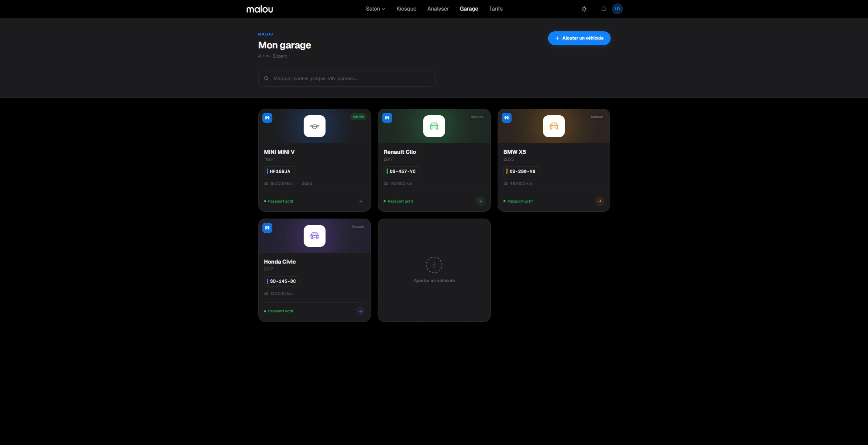Open Renault Clio via its green arrow

coord(480,201)
